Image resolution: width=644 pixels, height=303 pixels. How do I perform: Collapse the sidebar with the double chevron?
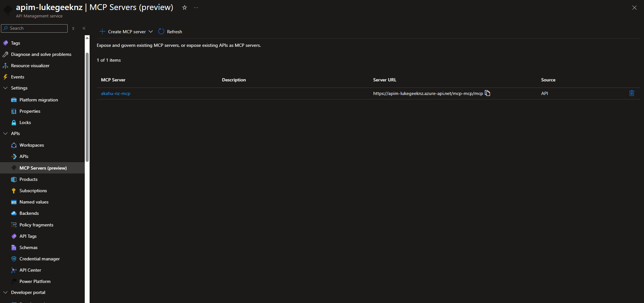point(84,28)
